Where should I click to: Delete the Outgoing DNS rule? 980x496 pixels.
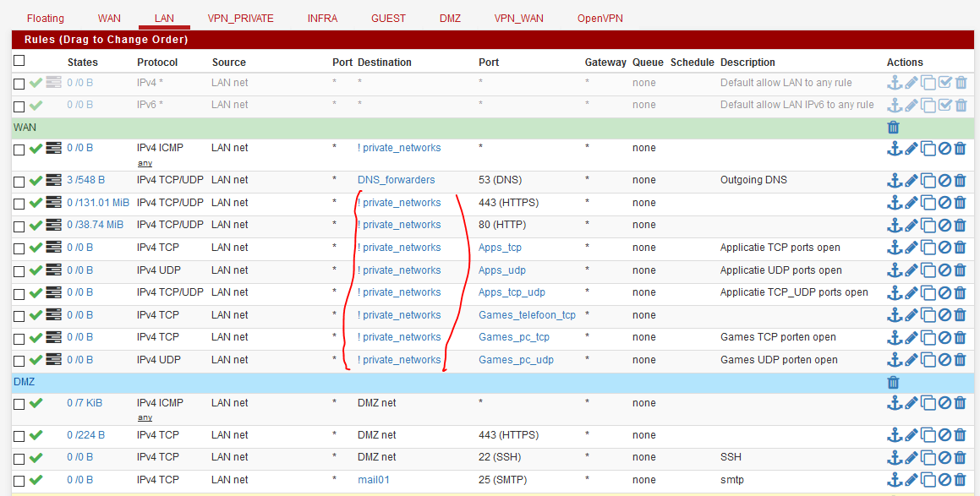point(961,181)
